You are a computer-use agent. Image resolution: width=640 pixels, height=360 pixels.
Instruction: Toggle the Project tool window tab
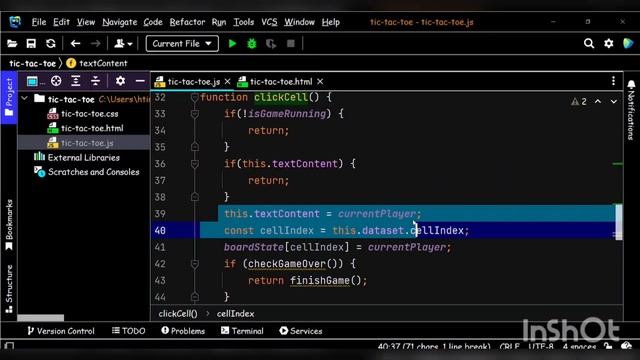click(x=9, y=97)
